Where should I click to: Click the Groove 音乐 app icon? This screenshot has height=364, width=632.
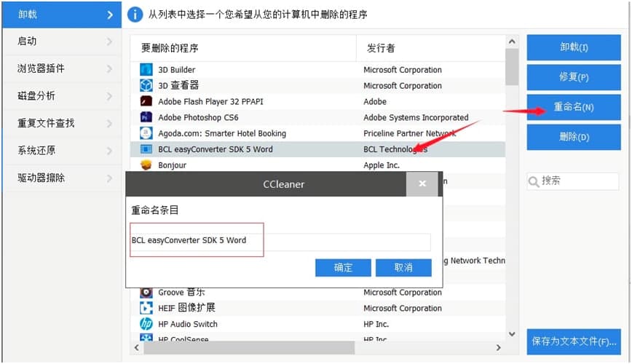pyautogui.click(x=146, y=293)
